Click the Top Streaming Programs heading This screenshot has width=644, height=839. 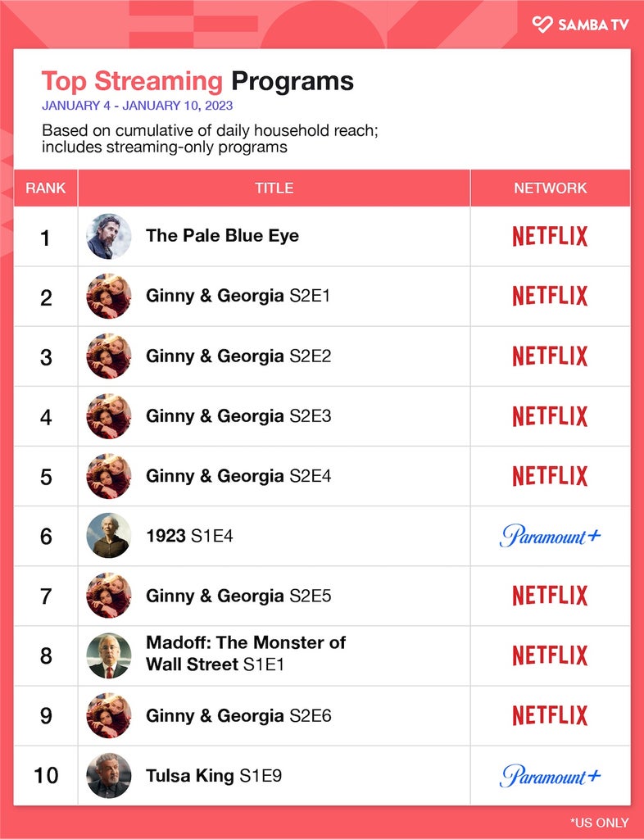coord(197,81)
